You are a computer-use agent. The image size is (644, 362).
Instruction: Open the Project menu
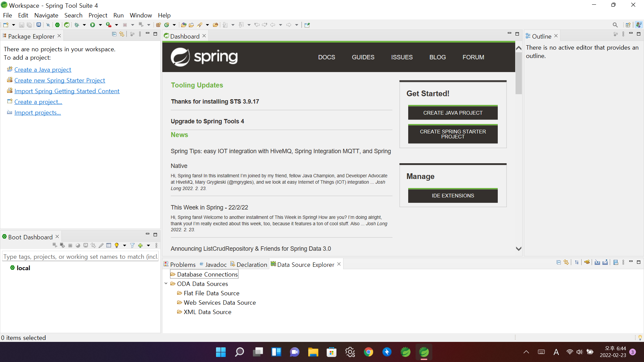(x=98, y=15)
